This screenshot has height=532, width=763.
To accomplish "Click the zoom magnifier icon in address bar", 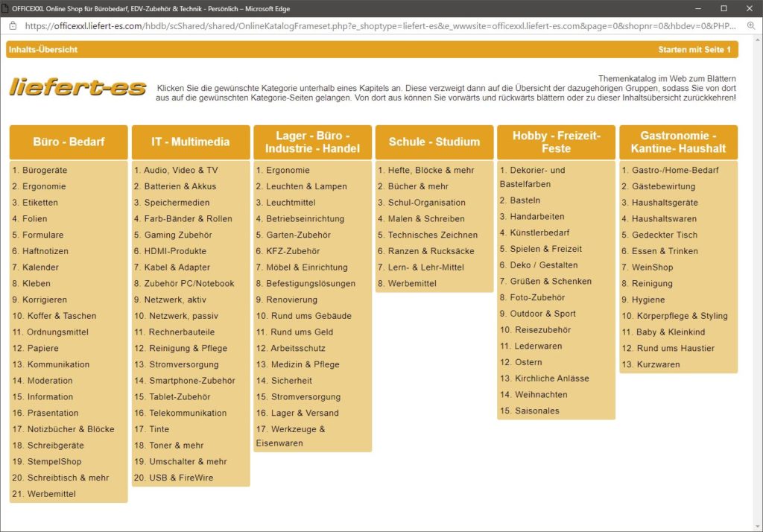I will point(751,26).
